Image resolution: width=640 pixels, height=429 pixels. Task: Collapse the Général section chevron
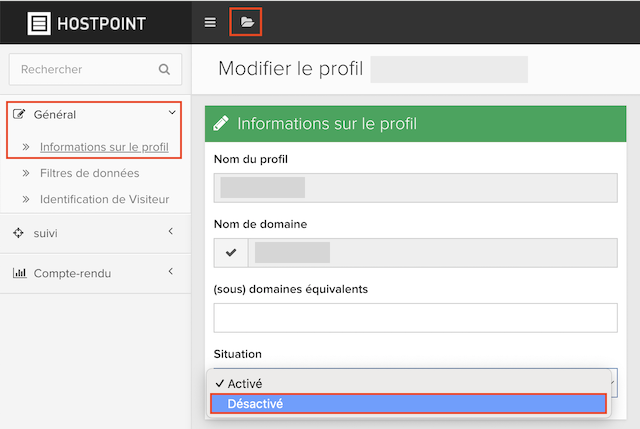pyautogui.click(x=172, y=112)
